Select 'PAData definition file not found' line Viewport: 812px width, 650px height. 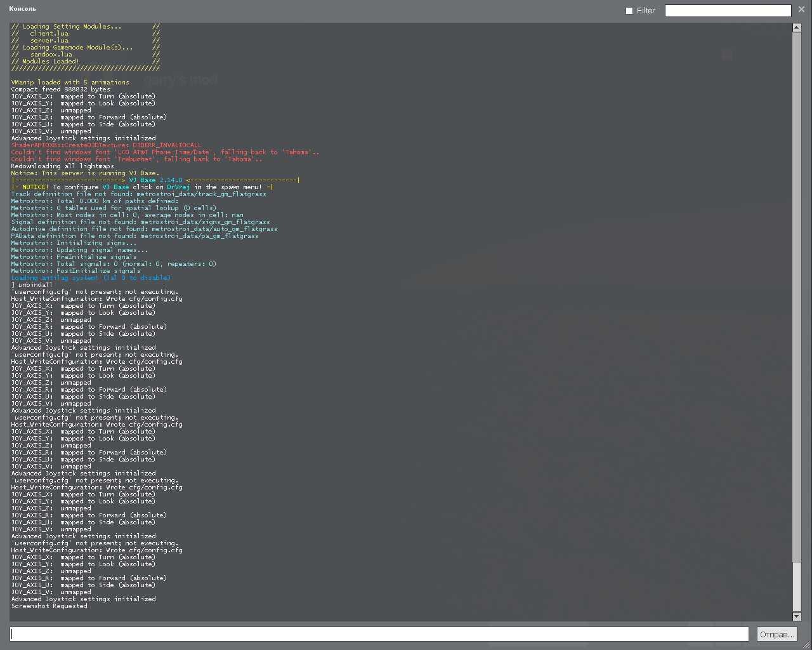click(134, 236)
